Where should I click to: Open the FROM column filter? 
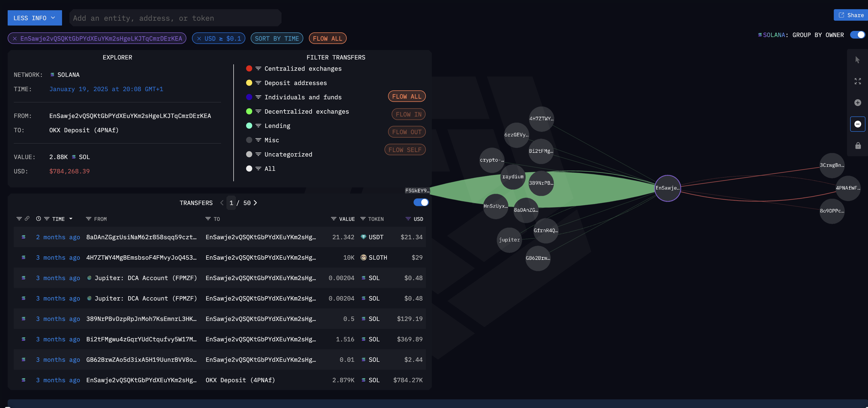(x=89, y=219)
